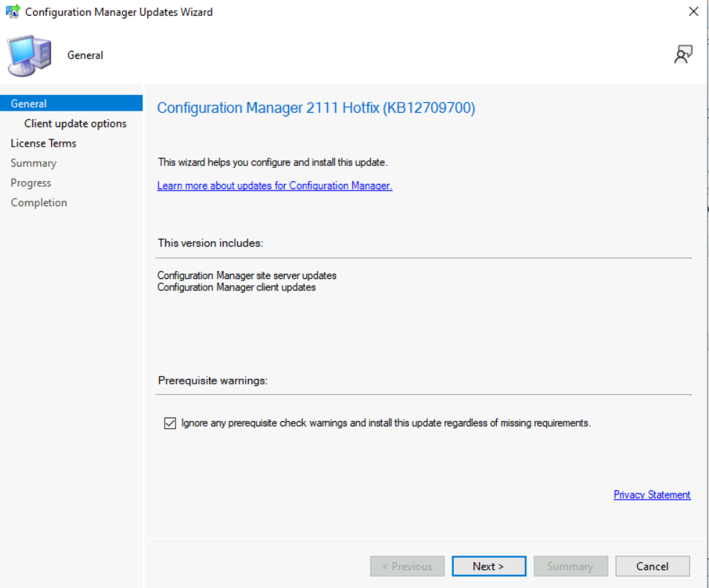The image size is (709, 588).
Task: Select the Summary step in the sidebar
Action: 34,163
